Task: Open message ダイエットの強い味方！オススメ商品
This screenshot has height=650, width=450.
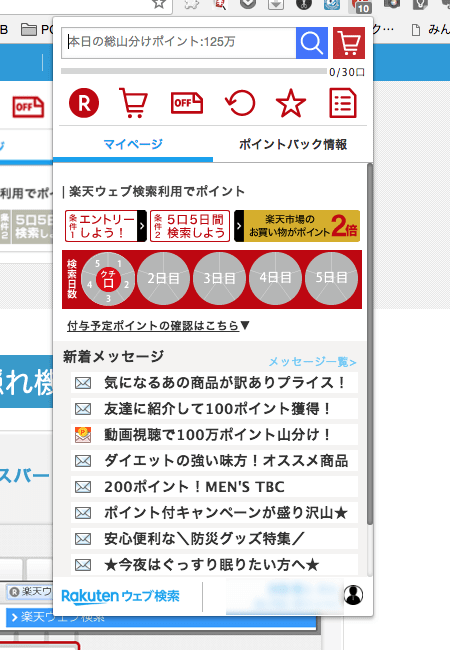Action: tap(214, 461)
